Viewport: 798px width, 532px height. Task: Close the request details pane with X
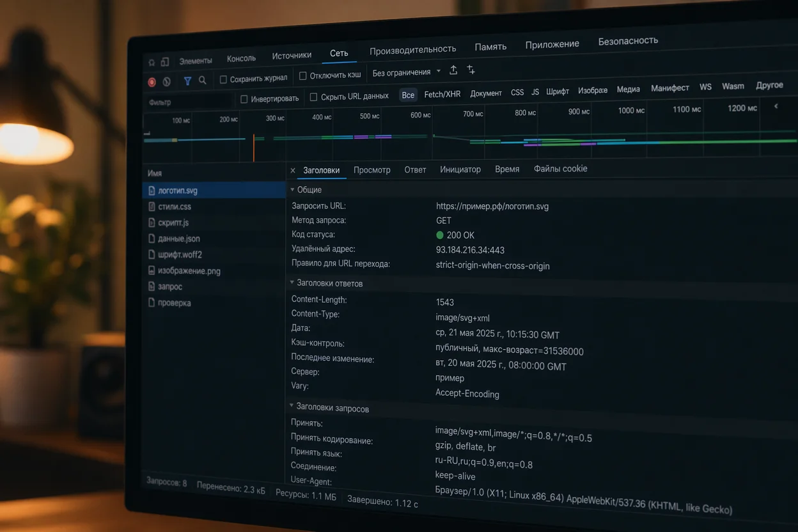point(293,171)
